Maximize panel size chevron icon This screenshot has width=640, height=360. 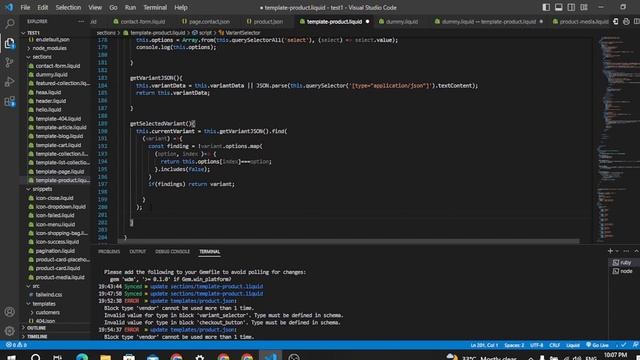[x=636, y=251]
